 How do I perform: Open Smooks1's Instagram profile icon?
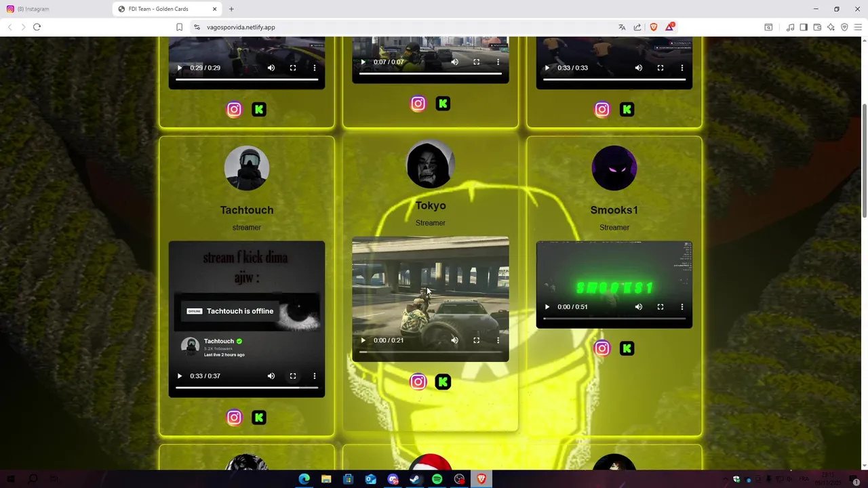602,348
